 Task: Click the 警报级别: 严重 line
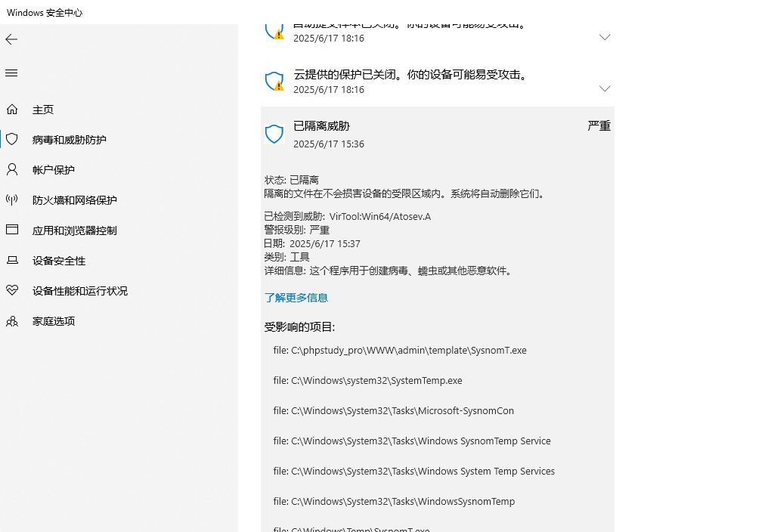(297, 230)
